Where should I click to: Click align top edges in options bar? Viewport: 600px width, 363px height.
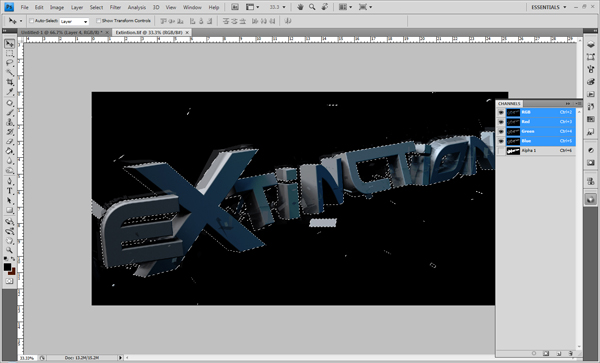coord(163,21)
